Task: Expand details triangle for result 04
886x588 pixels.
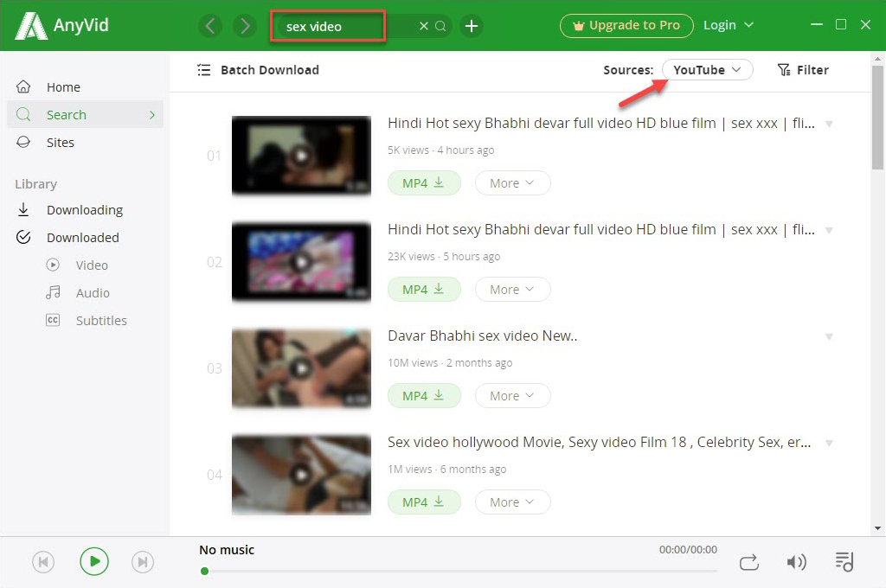Action: coord(829,443)
